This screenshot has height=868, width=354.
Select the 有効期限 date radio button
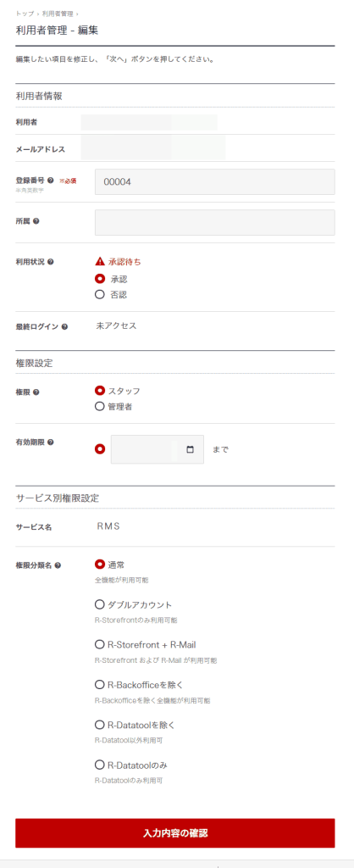pos(100,449)
